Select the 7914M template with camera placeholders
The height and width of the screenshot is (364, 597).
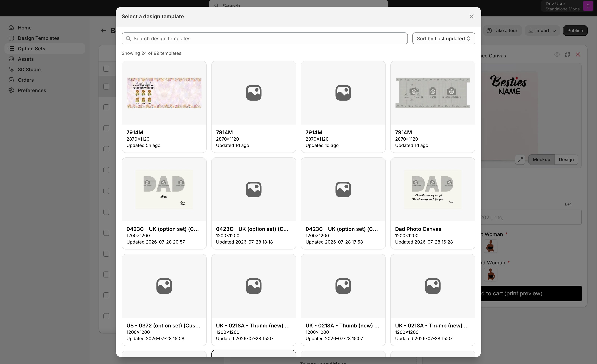(x=432, y=107)
